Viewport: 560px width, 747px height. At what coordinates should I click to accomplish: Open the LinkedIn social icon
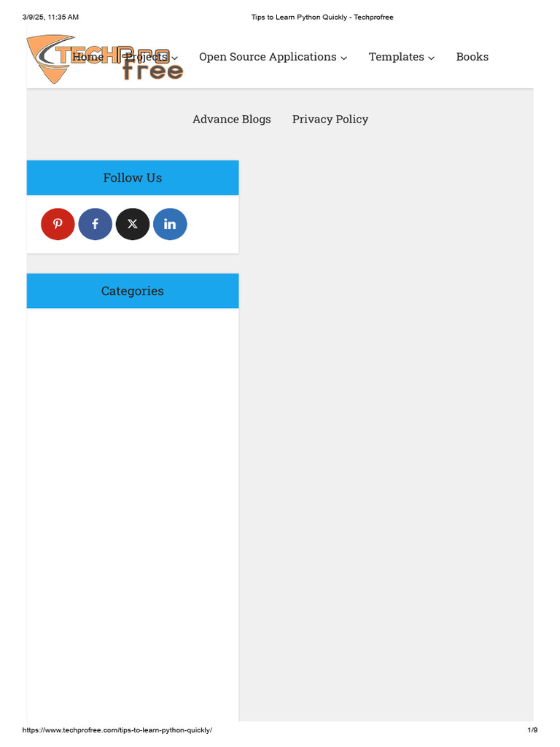coord(170,224)
